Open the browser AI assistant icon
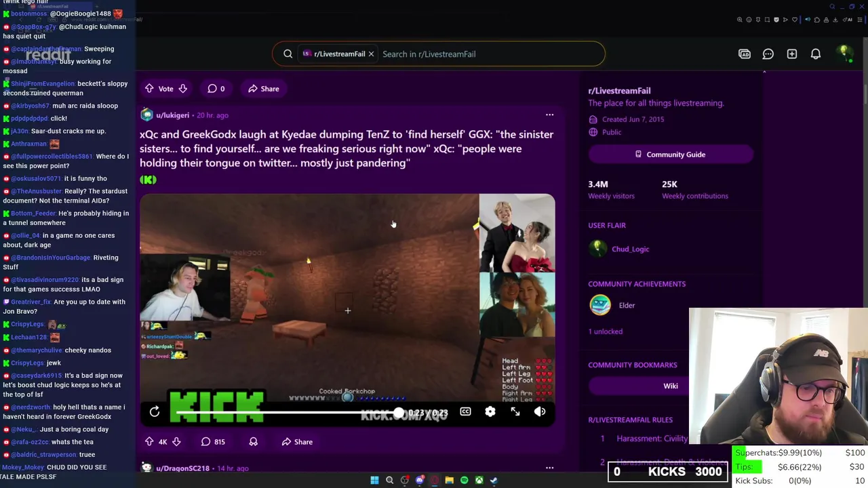Viewport: 868px width, 488px height. [848, 20]
